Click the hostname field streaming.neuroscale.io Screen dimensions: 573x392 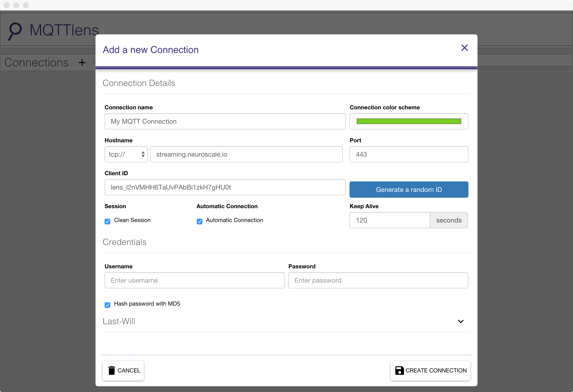246,154
